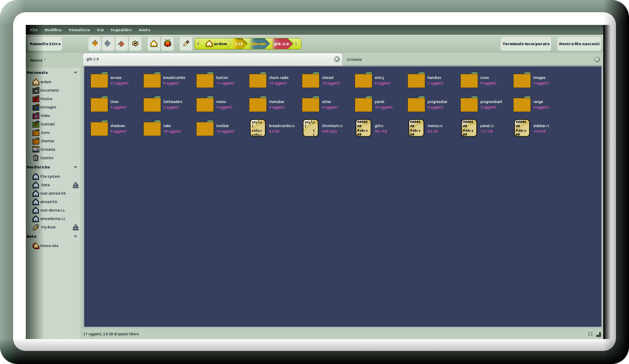Collapse the Personale section
This screenshot has height=364, width=629.
[76, 73]
